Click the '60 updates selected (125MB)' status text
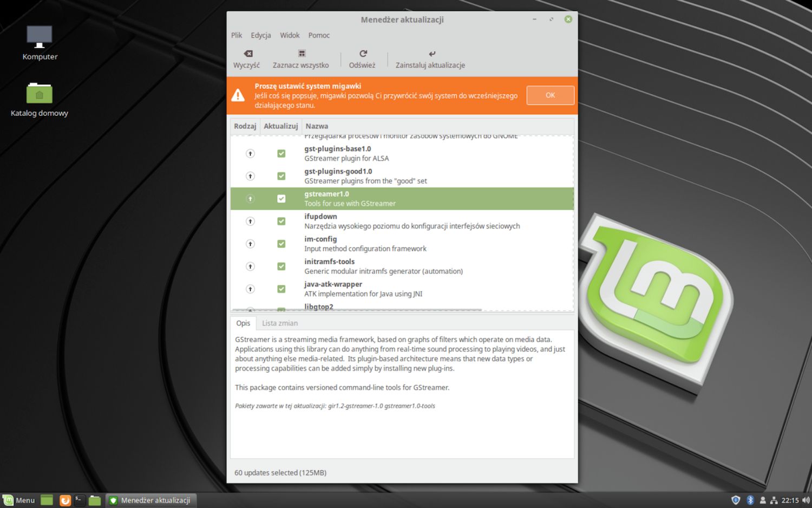812x508 pixels. tap(280, 473)
